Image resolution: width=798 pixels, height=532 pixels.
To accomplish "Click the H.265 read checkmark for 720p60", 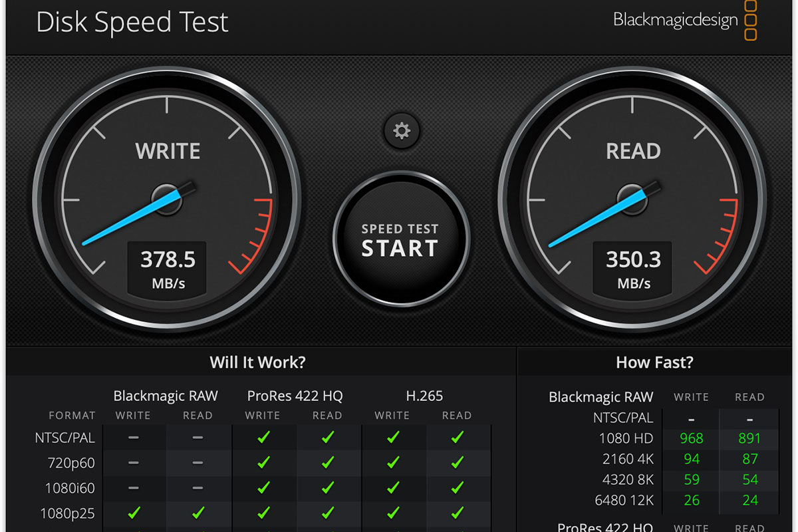I will (x=457, y=462).
